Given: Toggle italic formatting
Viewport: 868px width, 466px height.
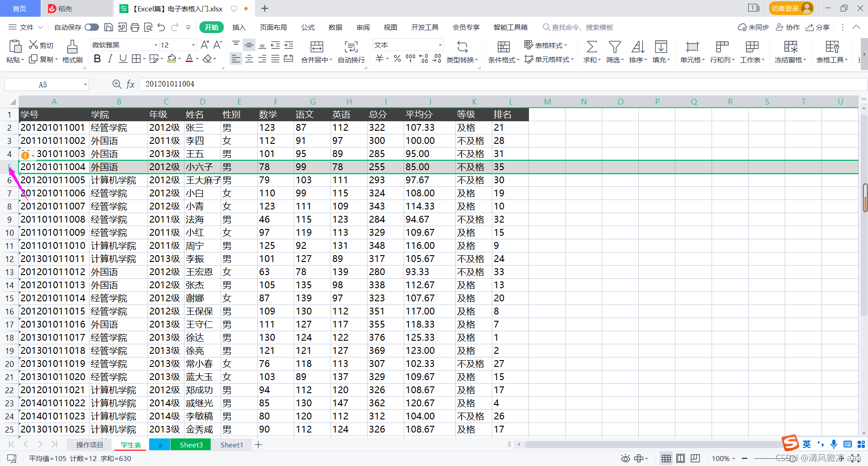Looking at the screenshot, I should pyautogui.click(x=110, y=59).
